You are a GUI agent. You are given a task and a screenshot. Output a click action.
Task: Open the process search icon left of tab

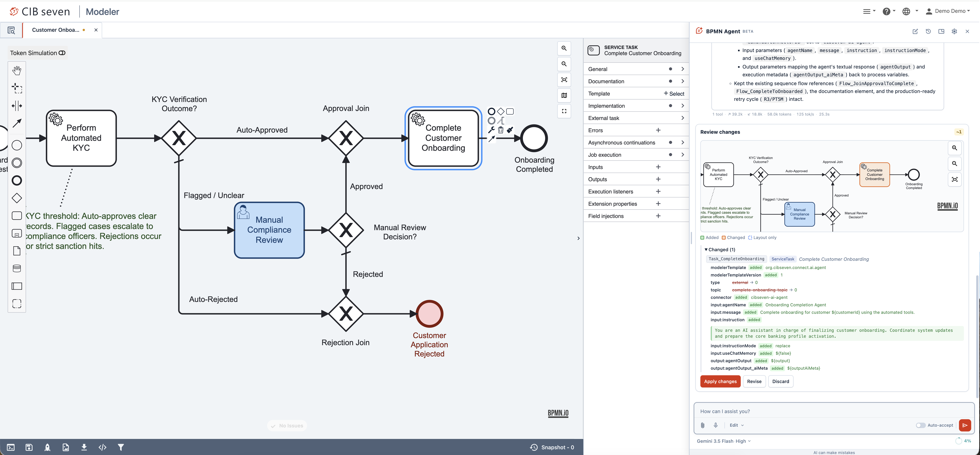point(11,30)
